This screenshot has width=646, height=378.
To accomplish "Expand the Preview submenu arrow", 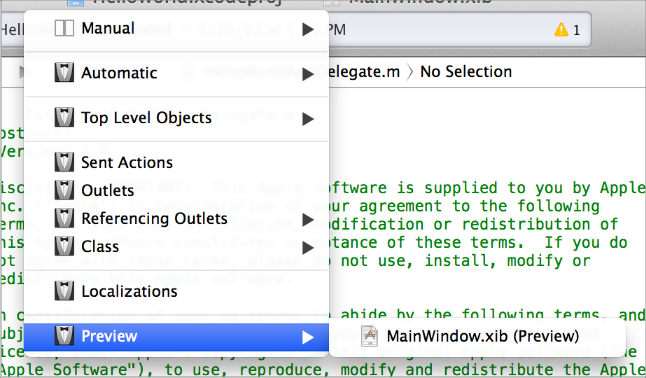I will (307, 337).
